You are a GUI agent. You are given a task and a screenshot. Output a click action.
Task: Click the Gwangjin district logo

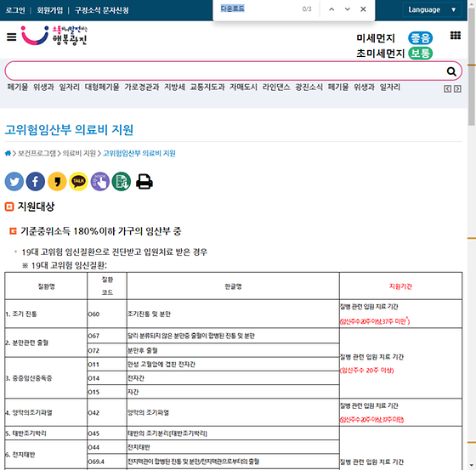pos(54,36)
